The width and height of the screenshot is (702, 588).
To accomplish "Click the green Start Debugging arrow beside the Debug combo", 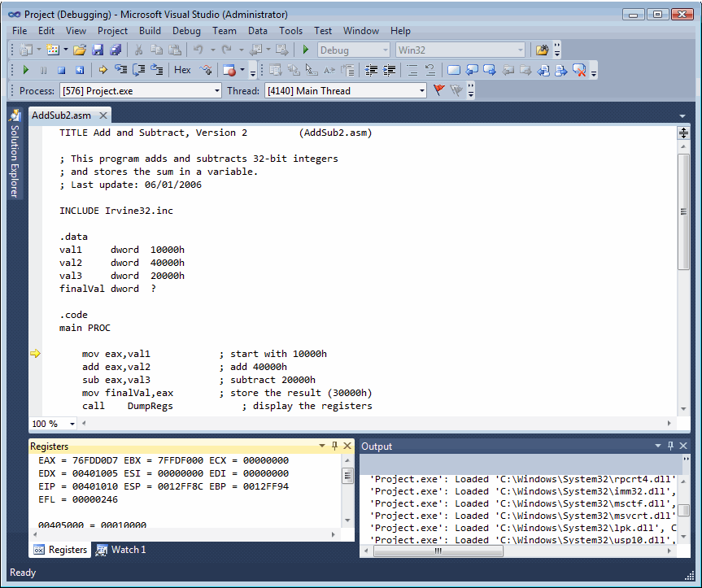I will [306, 50].
